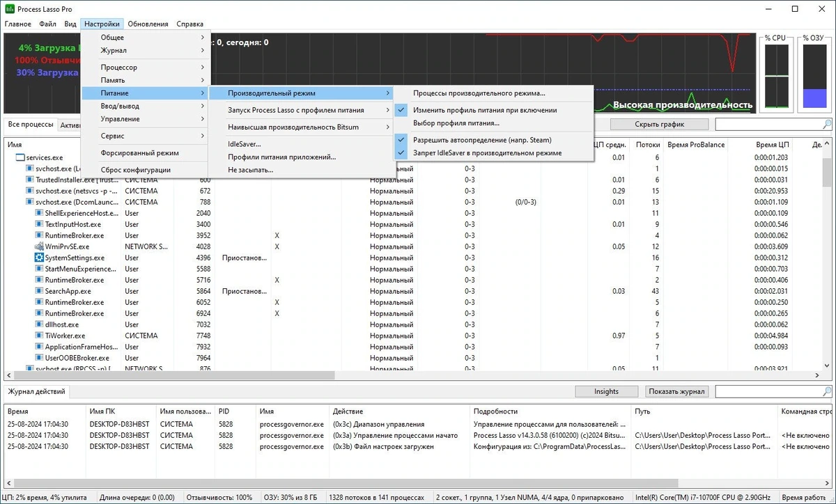Click the dllhost.exe process icon

(x=40, y=324)
